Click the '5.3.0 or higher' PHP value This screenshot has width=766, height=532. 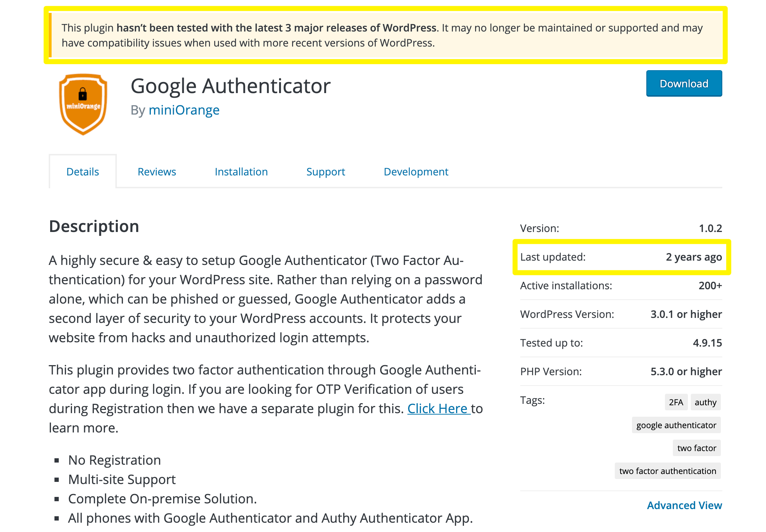tap(686, 371)
